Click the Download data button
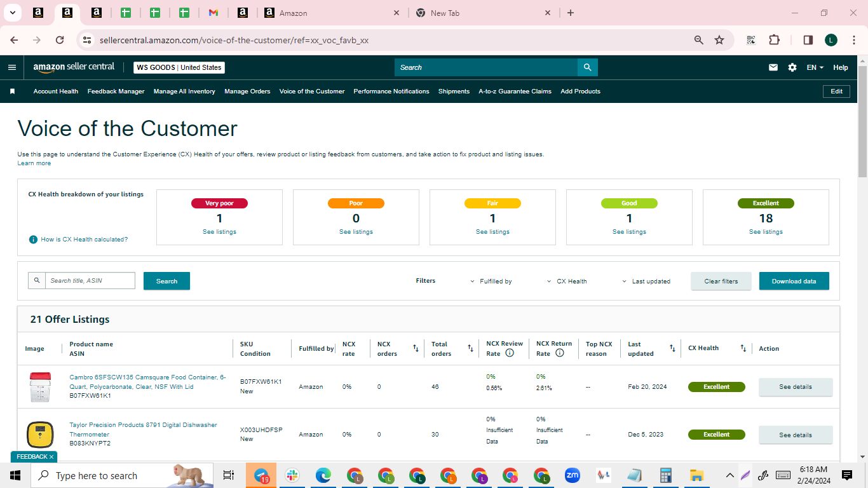The image size is (868, 488). click(794, 281)
